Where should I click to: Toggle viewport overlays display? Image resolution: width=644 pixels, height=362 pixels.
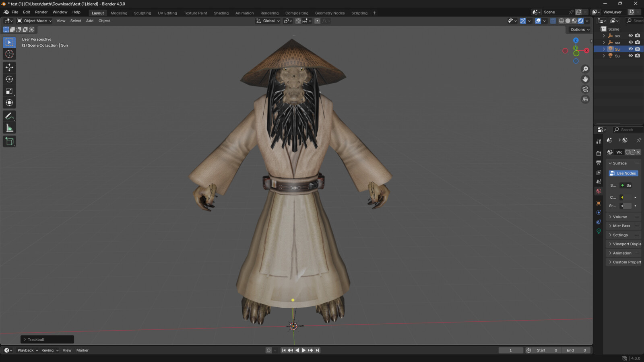point(538,21)
